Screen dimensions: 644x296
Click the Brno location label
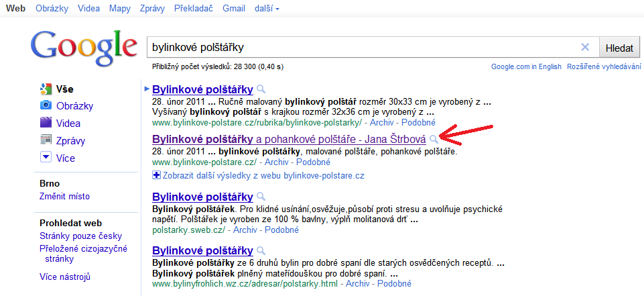[x=50, y=183]
